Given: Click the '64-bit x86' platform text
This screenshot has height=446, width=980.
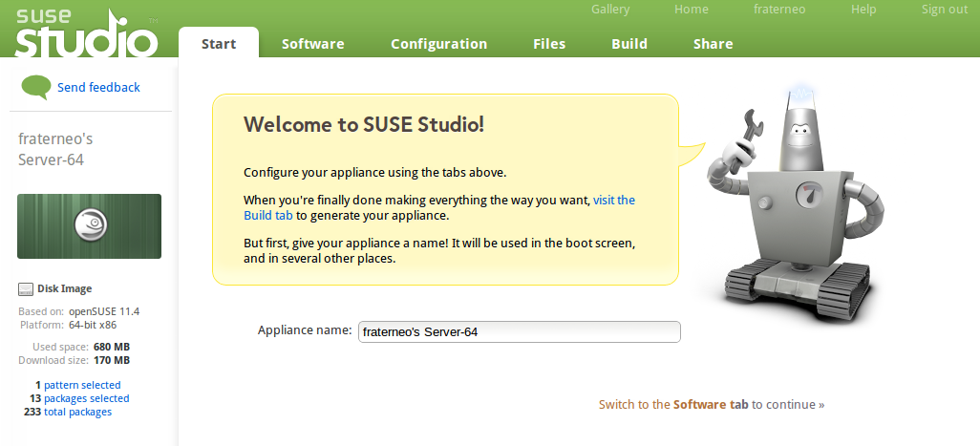Looking at the screenshot, I should pyautogui.click(x=93, y=325).
